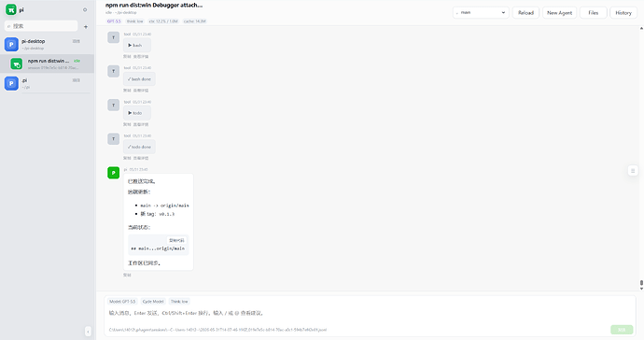Click the session file path below input

pos(217,330)
